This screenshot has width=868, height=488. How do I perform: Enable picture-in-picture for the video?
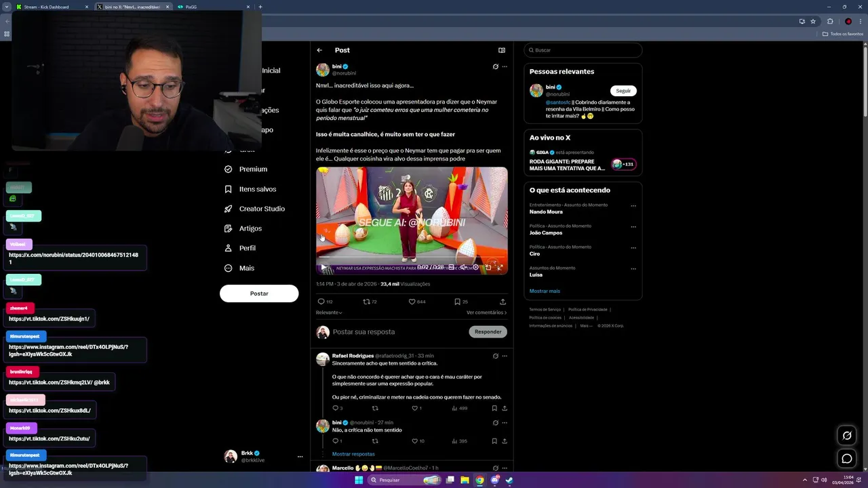[488, 267]
